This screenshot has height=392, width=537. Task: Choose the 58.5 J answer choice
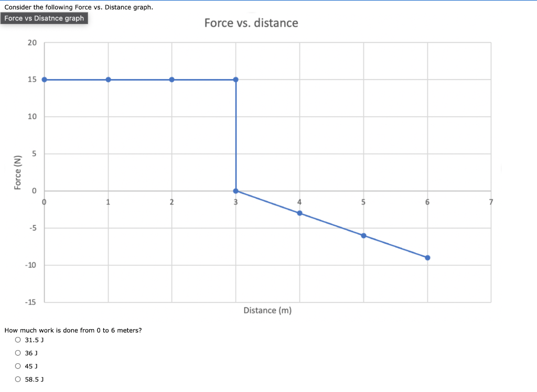(18, 379)
